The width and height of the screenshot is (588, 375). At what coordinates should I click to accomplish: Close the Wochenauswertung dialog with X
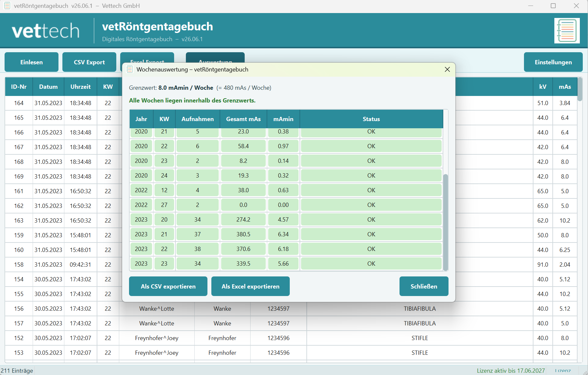(447, 69)
